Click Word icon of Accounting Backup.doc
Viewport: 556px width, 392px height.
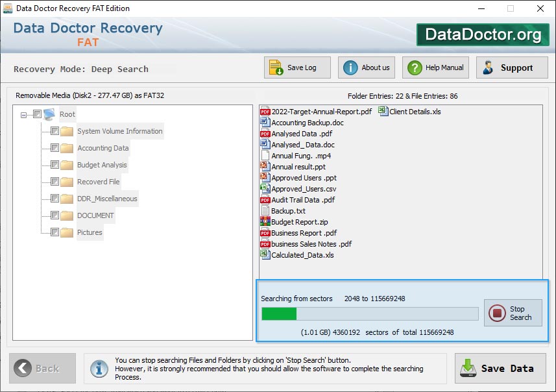click(265, 123)
